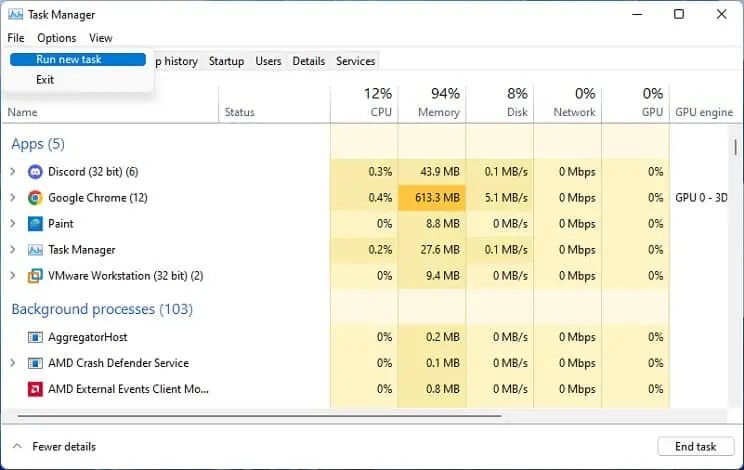Open the File menu

pos(16,38)
